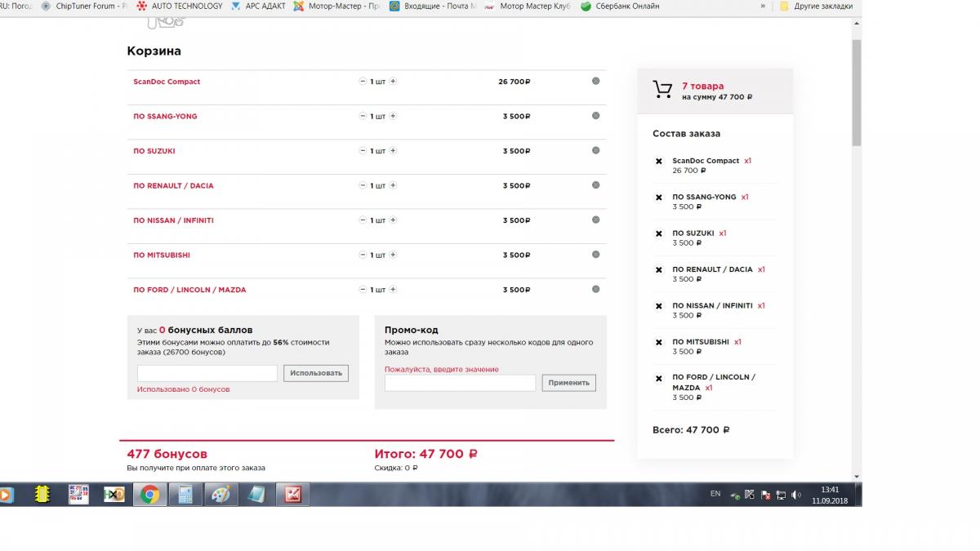The height and width of the screenshot is (551, 980).
Task: Open Входящие - Почта bookmark
Action: 432,6
